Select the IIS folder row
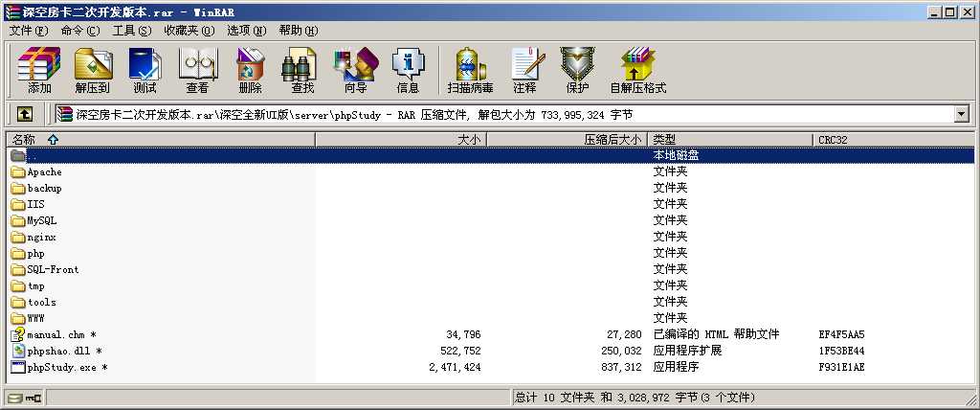This screenshot has width=980, height=410. click(490, 204)
